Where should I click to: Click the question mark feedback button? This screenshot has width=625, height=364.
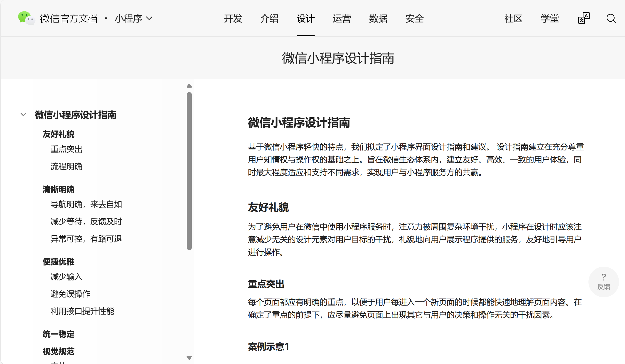tap(603, 282)
